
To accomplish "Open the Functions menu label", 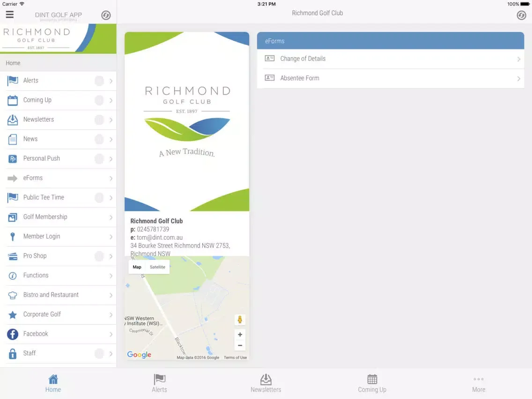I will [36, 275].
